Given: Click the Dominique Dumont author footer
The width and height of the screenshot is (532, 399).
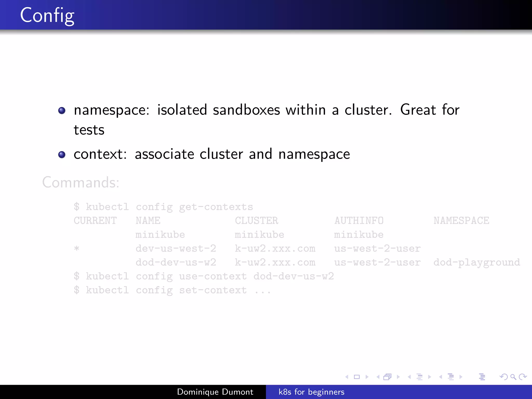Looking at the screenshot, I should (215, 392).
